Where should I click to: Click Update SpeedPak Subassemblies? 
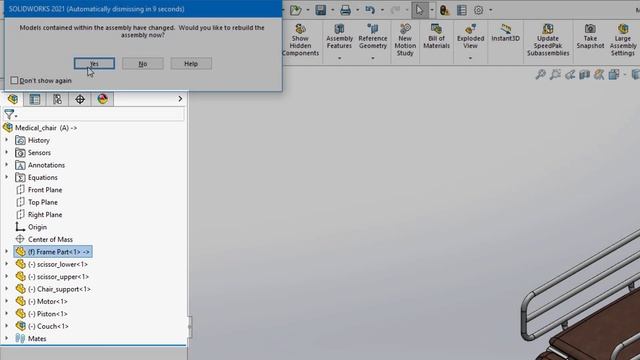548,40
